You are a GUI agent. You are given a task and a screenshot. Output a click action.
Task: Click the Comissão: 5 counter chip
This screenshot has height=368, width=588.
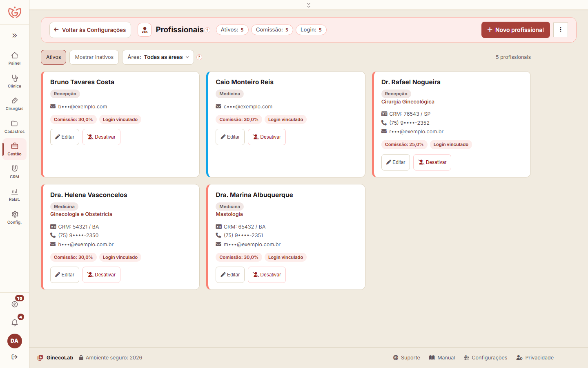point(272,30)
